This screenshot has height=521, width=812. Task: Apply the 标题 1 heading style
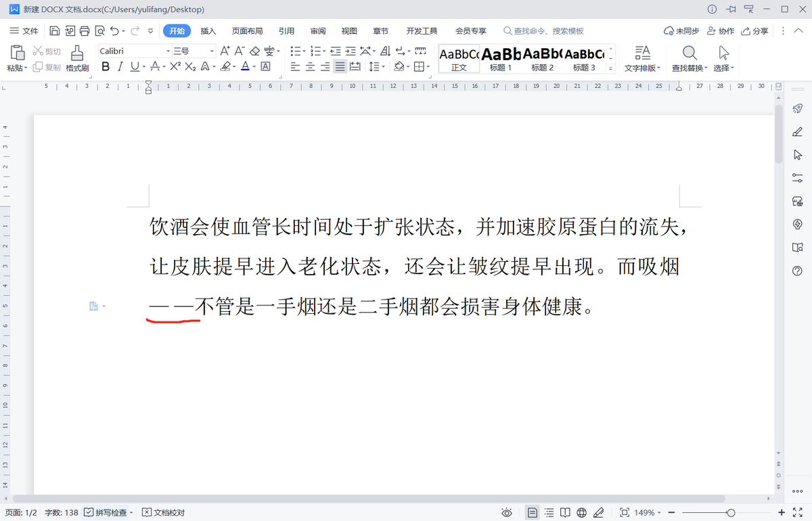pos(501,59)
